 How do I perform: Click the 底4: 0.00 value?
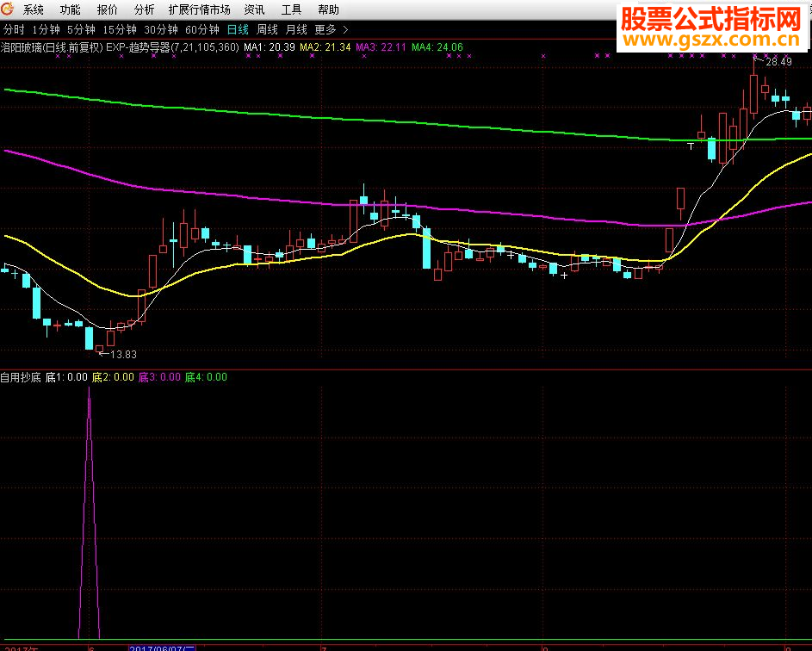point(206,377)
